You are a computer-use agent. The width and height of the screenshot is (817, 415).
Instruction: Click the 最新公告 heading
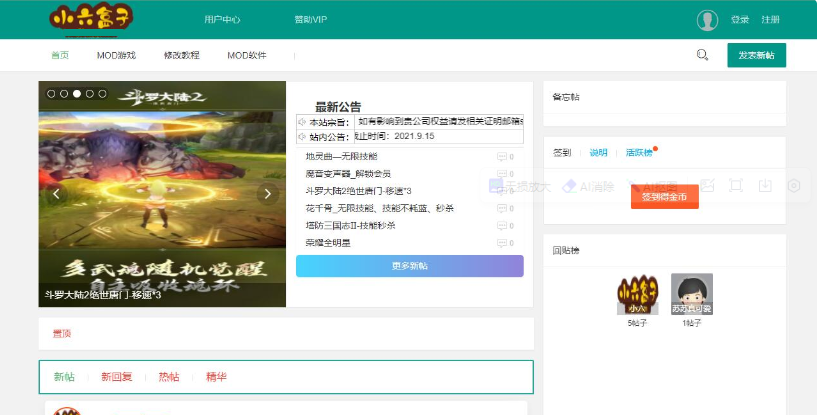338,107
